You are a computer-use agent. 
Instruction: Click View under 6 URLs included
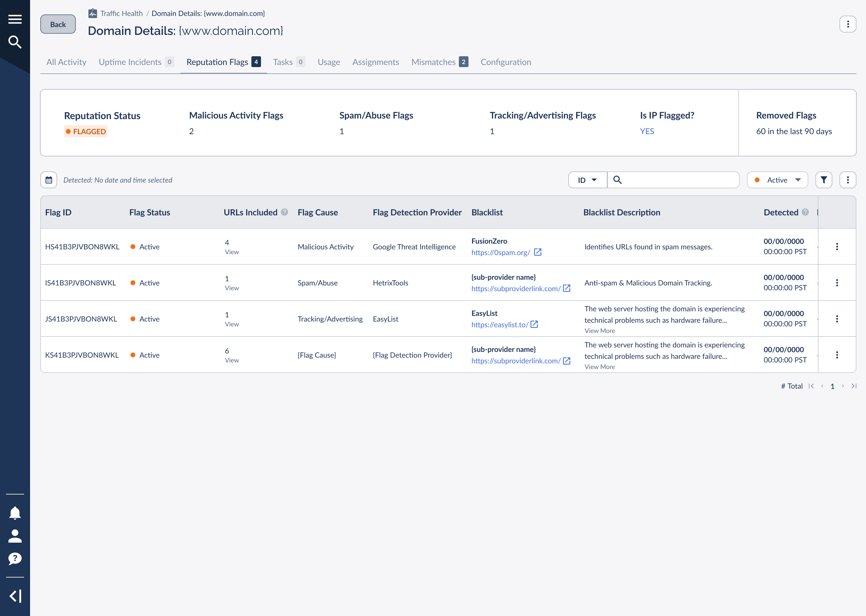click(232, 360)
